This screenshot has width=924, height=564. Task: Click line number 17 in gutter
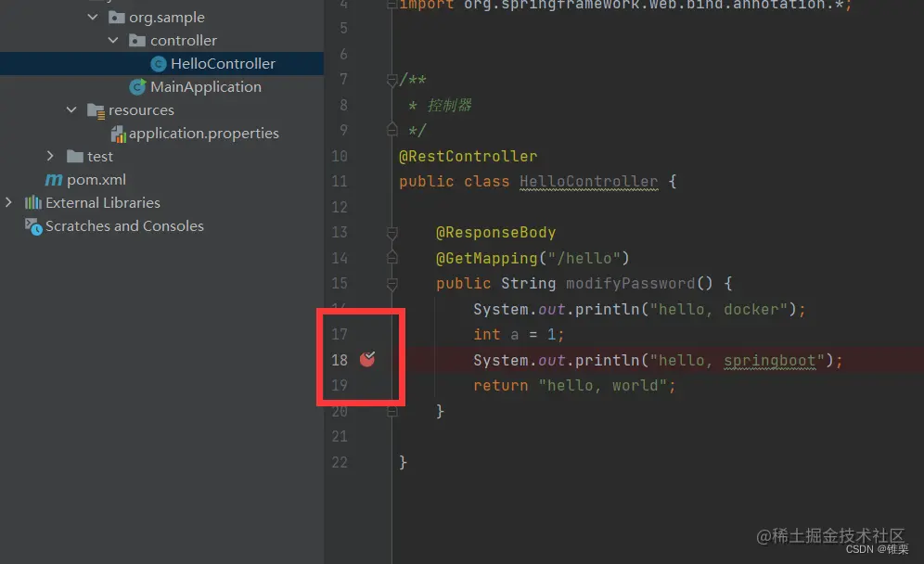tap(340, 334)
